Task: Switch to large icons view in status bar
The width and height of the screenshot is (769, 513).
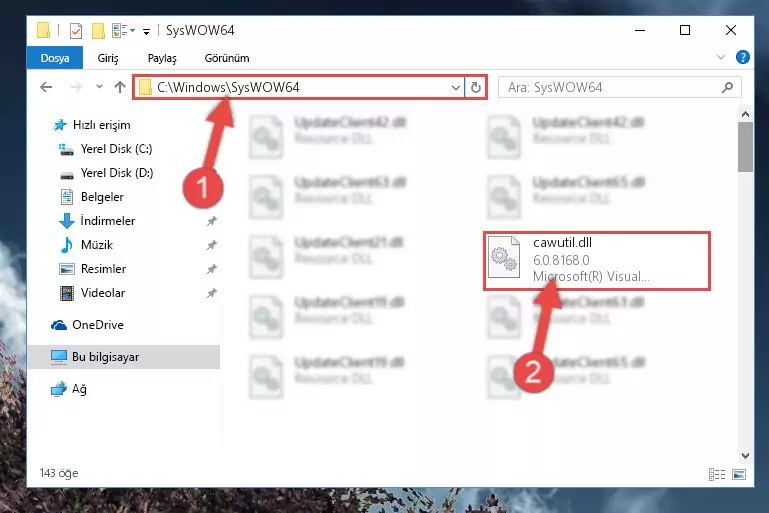Action: pyautogui.click(x=739, y=474)
